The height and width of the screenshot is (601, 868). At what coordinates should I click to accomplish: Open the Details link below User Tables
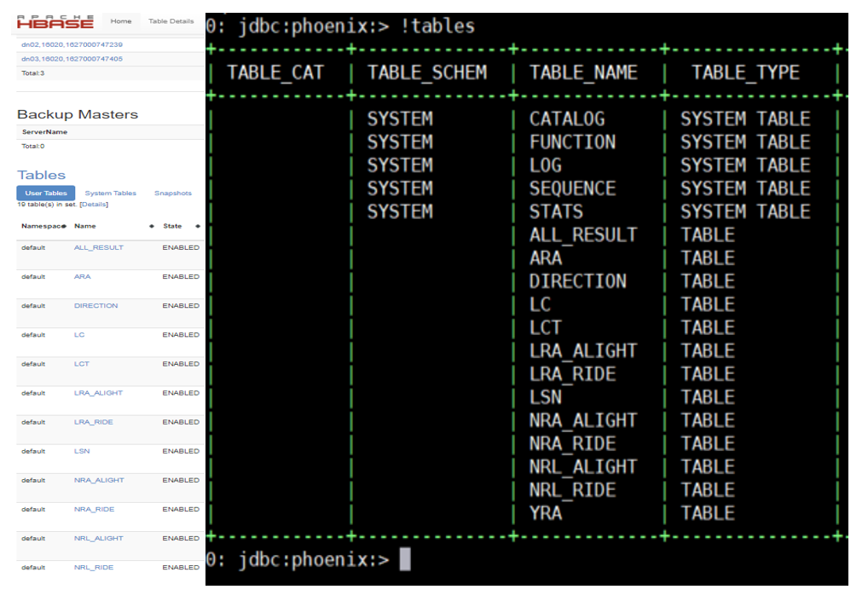[94, 204]
